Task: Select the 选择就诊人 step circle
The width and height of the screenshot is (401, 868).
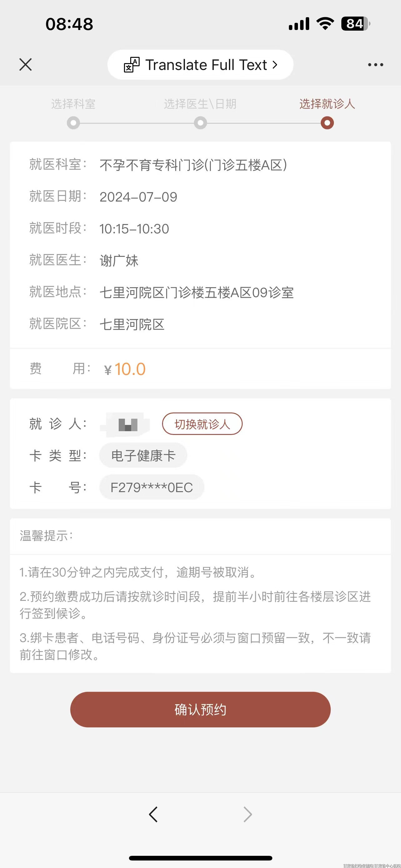Action: click(327, 123)
